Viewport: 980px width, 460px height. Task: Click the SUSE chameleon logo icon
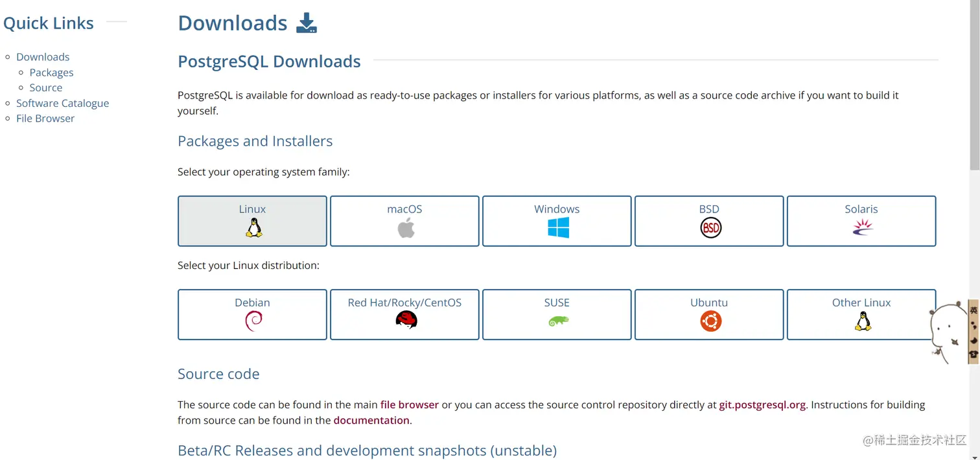click(x=558, y=321)
